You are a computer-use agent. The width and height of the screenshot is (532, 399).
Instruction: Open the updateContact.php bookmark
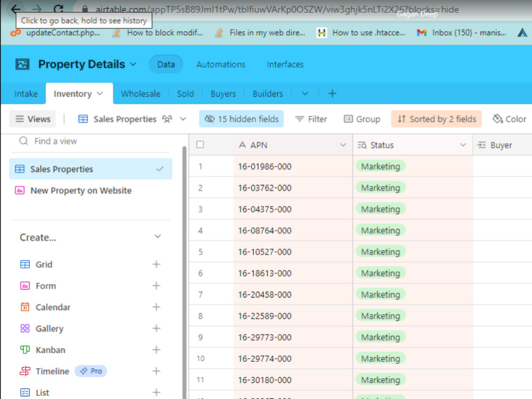click(x=55, y=33)
